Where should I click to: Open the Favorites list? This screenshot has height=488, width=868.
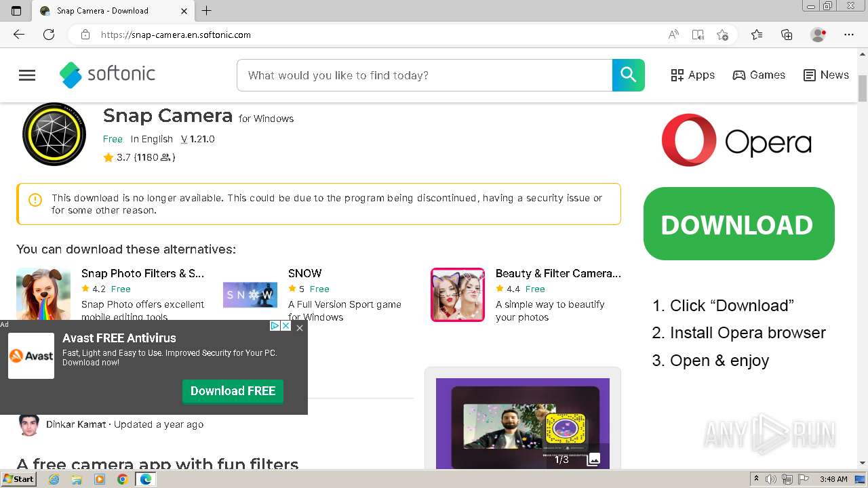coord(757,35)
